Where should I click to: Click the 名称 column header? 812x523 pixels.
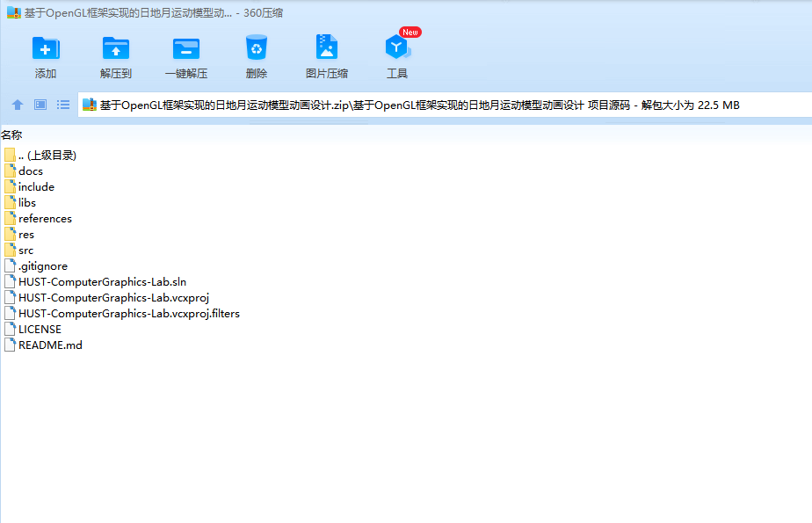(11, 135)
